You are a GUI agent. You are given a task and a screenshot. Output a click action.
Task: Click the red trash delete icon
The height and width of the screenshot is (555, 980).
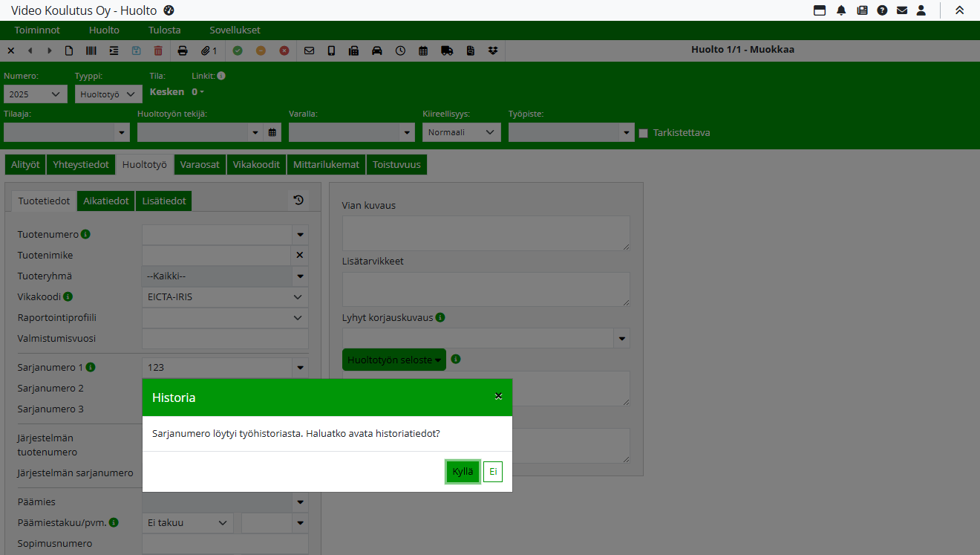click(158, 51)
